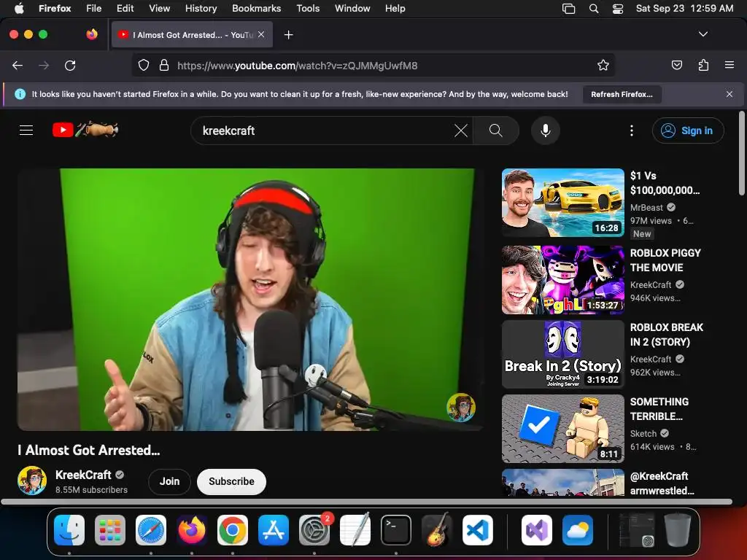Open Firefox extensions panel
The height and width of the screenshot is (560, 747).
[x=703, y=65]
